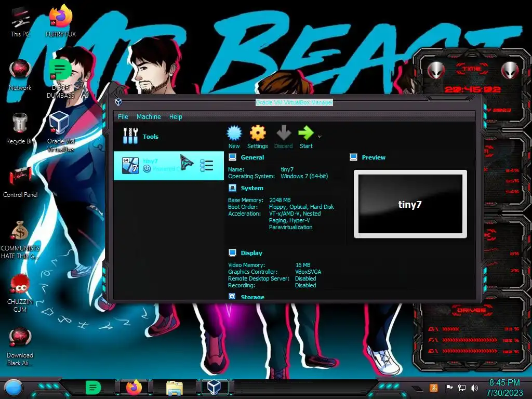Select the Tools entry in sidebar
532x399 pixels.
(x=169, y=137)
